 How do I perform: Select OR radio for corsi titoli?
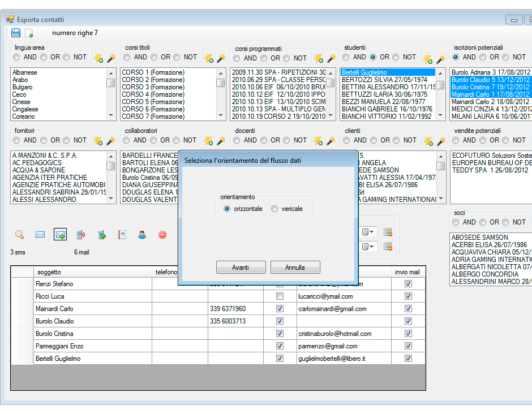tap(154, 57)
